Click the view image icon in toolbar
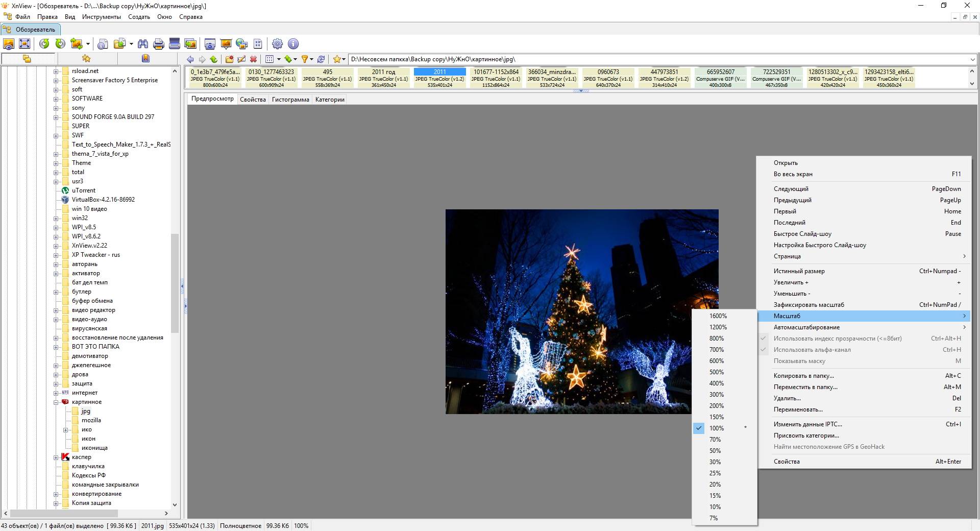This screenshot has height=531, width=980. coord(9,44)
